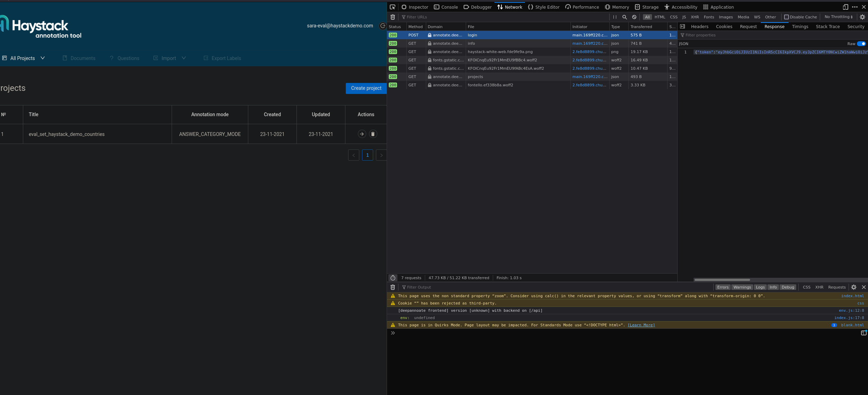Open the network request search
The image size is (868, 395).
[x=624, y=17]
